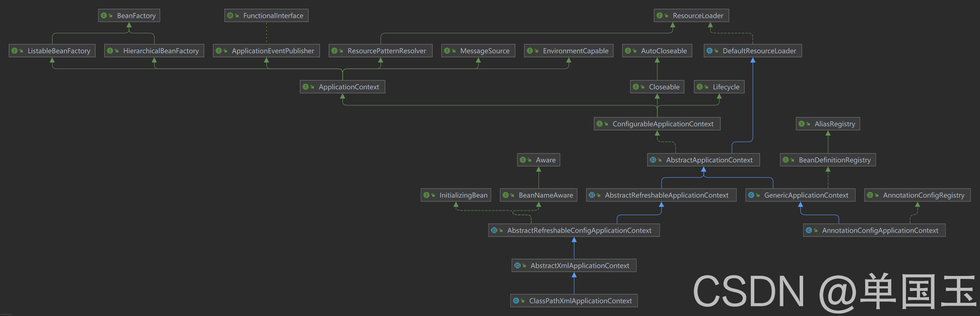Viewport: 980px width, 316px height.
Task: Click the interface icon beside InitializingBean
Action: [x=426, y=195]
